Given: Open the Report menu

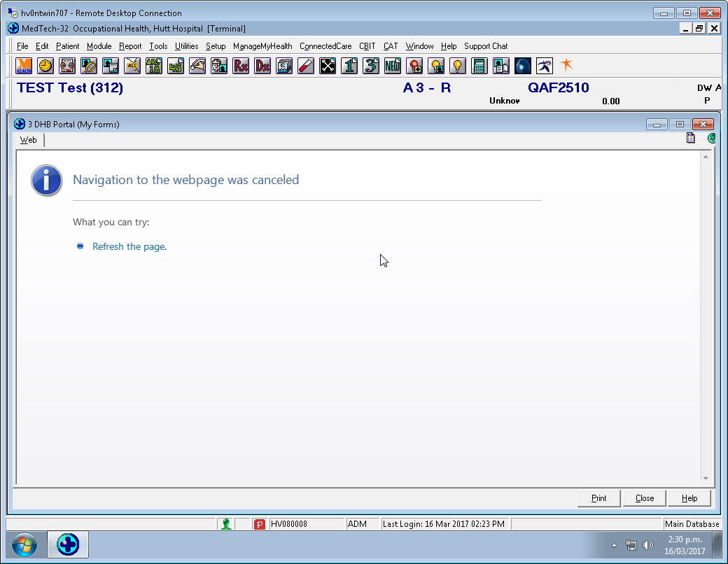Looking at the screenshot, I should tap(130, 46).
